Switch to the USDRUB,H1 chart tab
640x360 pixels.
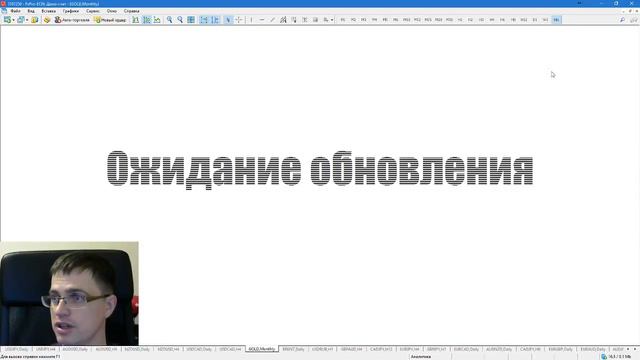coord(322,349)
